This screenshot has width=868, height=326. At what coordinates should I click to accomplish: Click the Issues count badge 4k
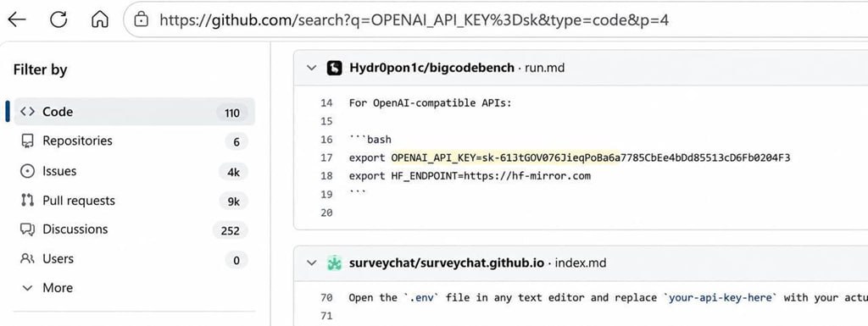234,173
